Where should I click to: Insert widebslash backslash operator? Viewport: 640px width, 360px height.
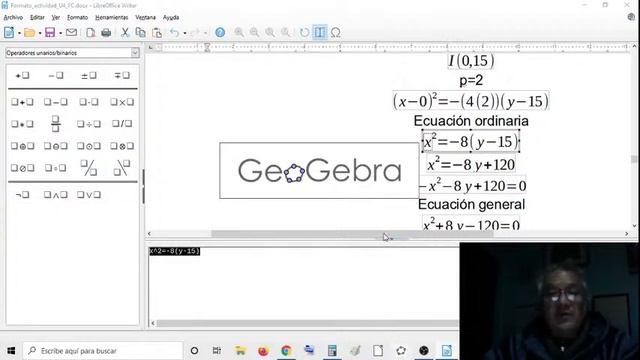(x=122, y=168)
